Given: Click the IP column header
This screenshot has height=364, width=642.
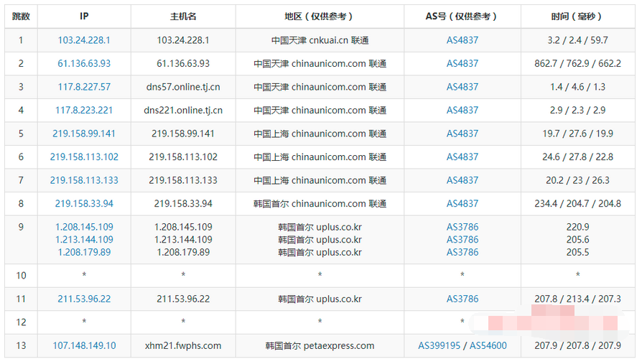Looking at the screenshot, I should pos(84,17).
